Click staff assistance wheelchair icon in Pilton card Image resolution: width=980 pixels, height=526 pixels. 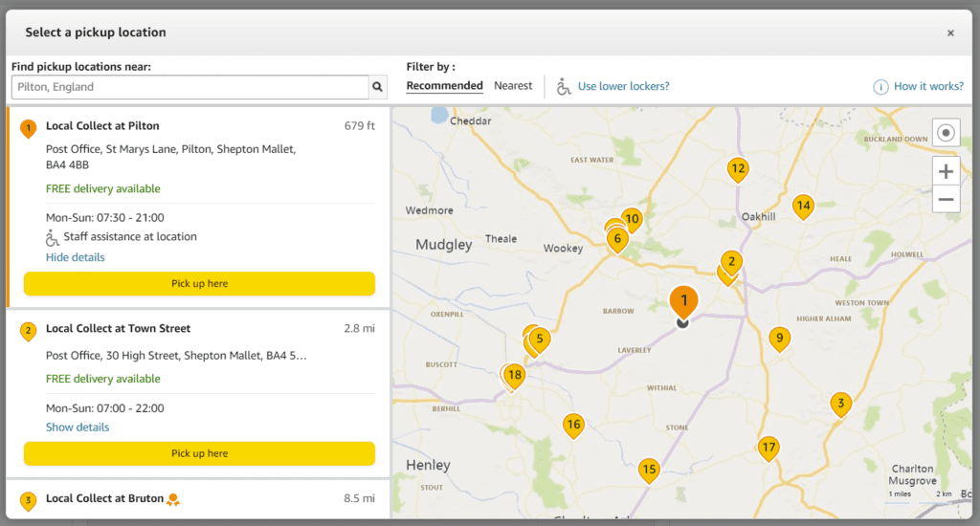(52, 237)
